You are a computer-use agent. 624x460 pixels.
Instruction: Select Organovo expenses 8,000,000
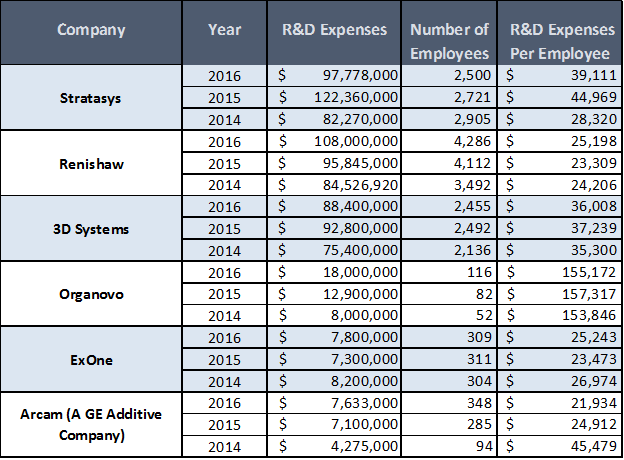(334, 315)
